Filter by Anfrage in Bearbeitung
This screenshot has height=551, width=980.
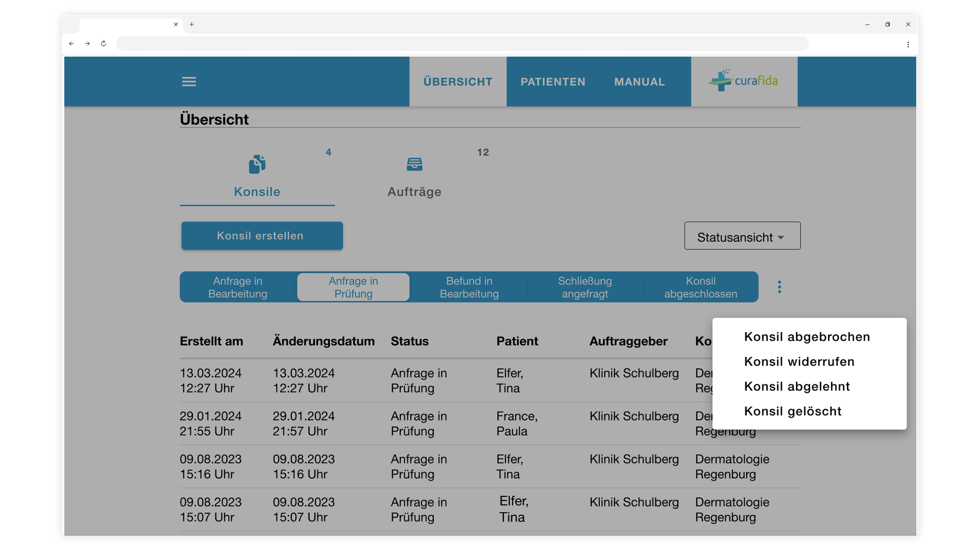238,287
